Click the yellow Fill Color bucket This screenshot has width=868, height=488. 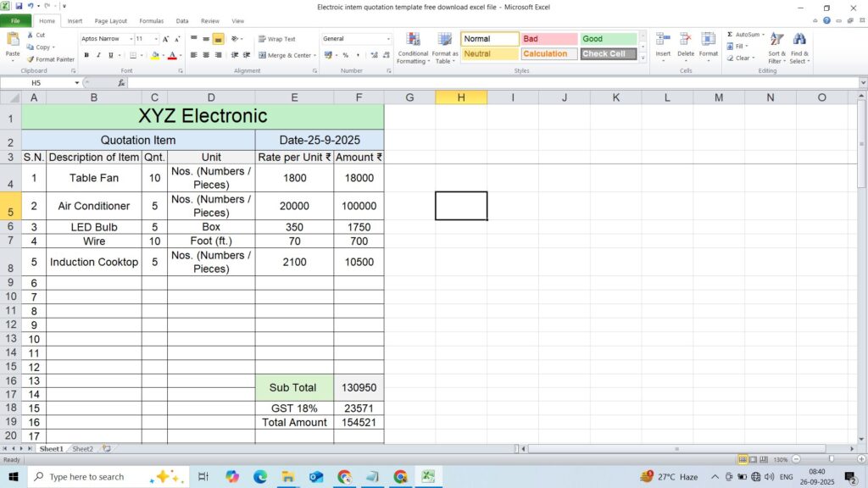[x=155, y=55]
